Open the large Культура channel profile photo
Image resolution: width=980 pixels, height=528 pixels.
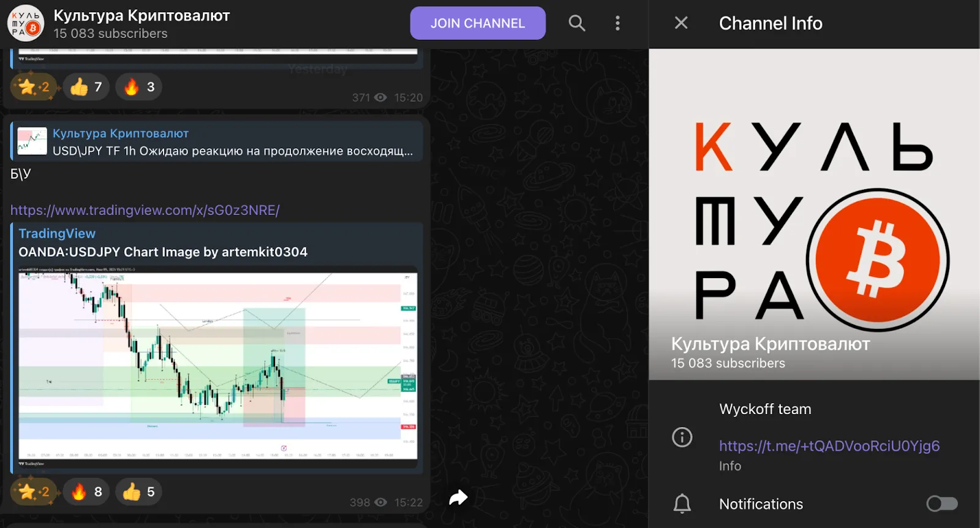[815, 214]
